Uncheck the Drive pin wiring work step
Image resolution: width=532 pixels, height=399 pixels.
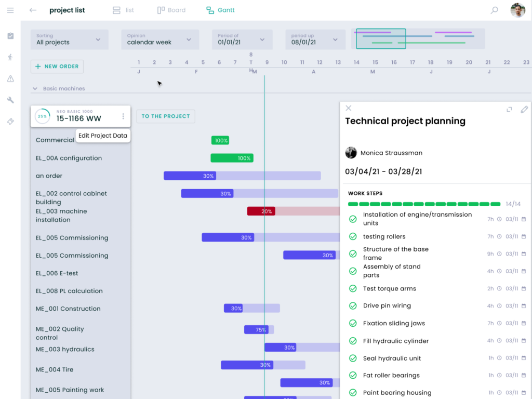coord(353,305)
